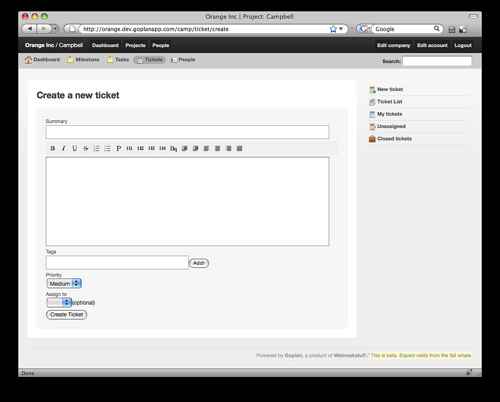The width and height of the screenshot is (500, 402).
Task: Open the Milestone tab
Action: (x=83, y=60)
